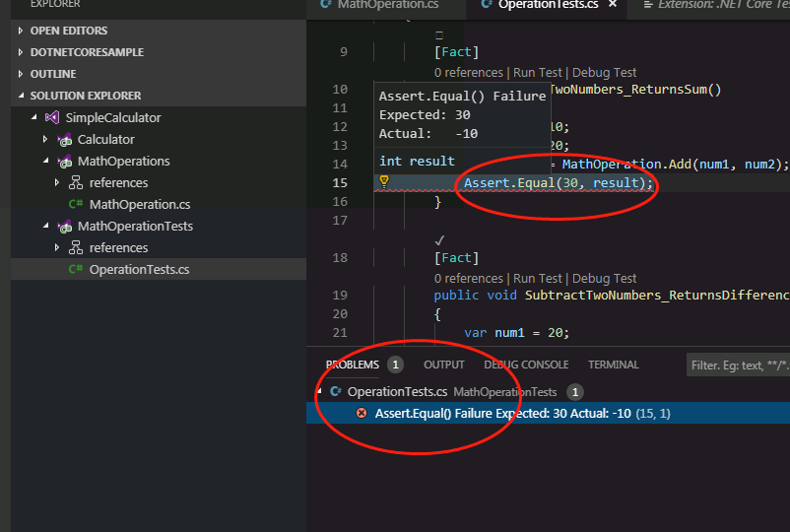Select the MathOperationTests project label
Viewport: 790px width, 532px height.
coord(135,226)
